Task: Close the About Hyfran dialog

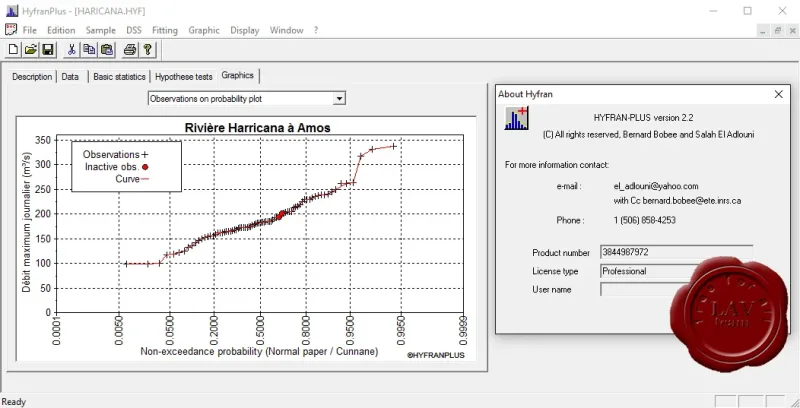Action: click(779, 94)
